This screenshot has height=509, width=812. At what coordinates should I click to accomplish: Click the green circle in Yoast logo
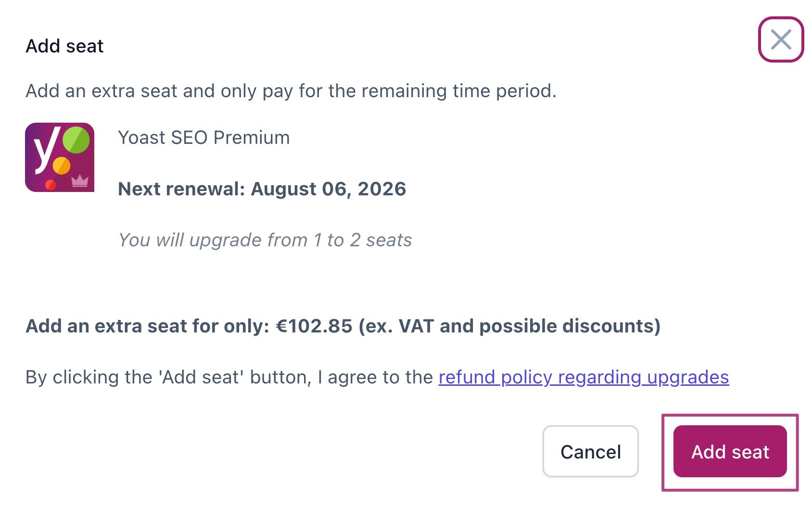click(x=76, y=140)
